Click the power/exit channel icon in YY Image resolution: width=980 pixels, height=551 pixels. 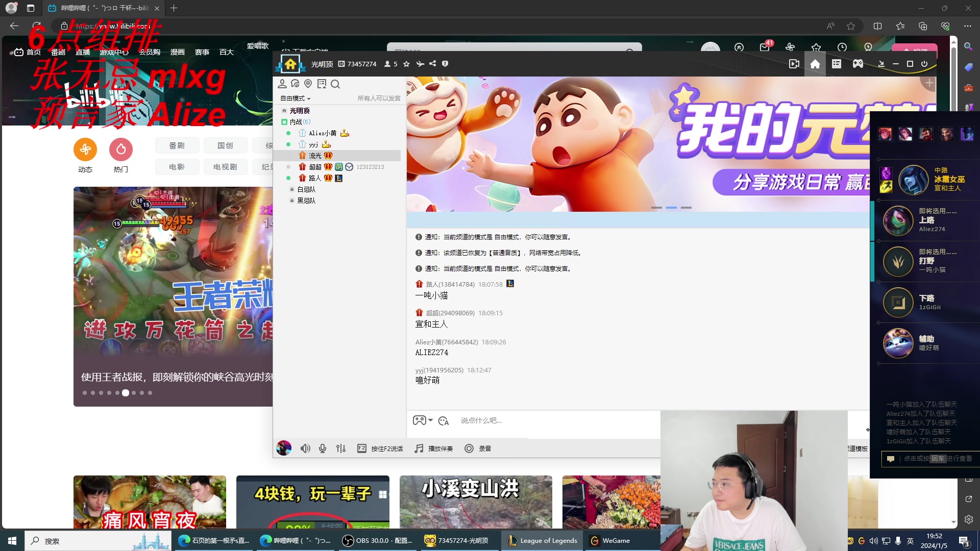924,64
